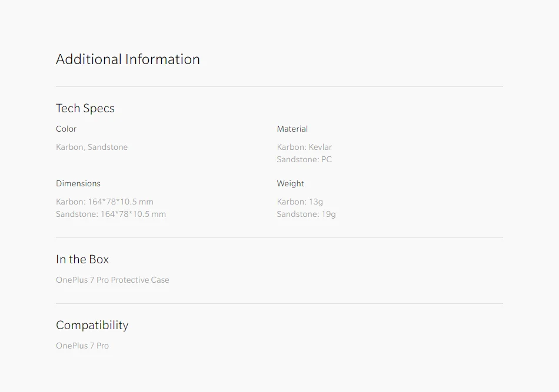Click Sandstone: 164*78*10.5 mm dimensions text
The image size is (559, 392).
[111, 215]
